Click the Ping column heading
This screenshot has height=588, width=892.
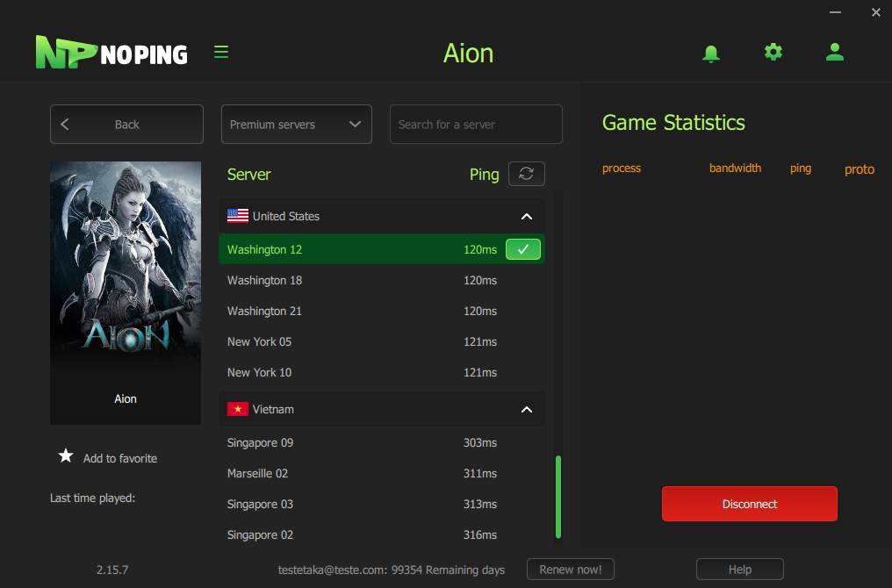pos(484,175)
